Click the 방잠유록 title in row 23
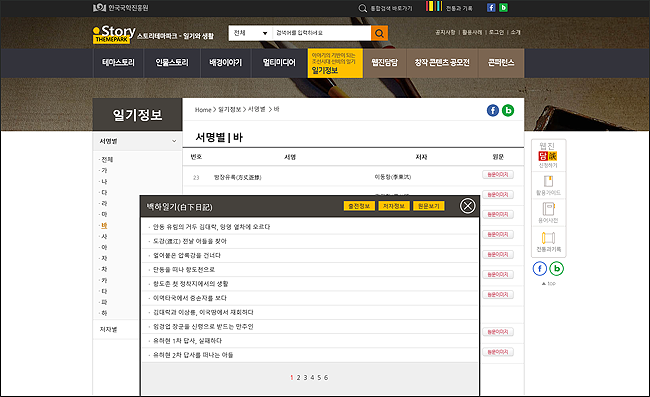650x397 pixels. tap(238, 177)
